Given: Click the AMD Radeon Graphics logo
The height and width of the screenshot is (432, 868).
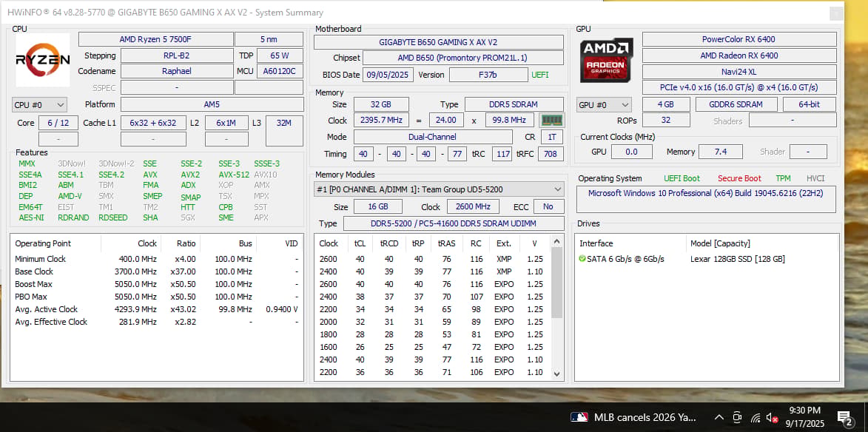Looking at the screenshot, I should [x=606, y=60].
